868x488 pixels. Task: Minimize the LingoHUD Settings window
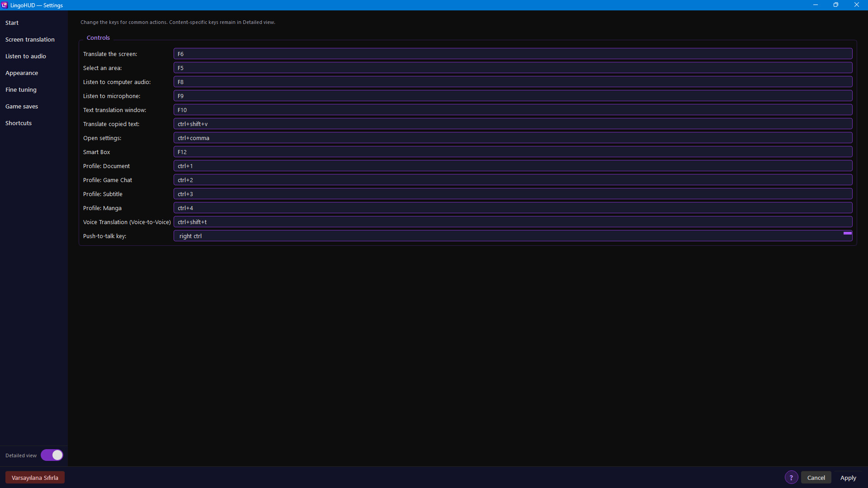[x=816, y=5]
